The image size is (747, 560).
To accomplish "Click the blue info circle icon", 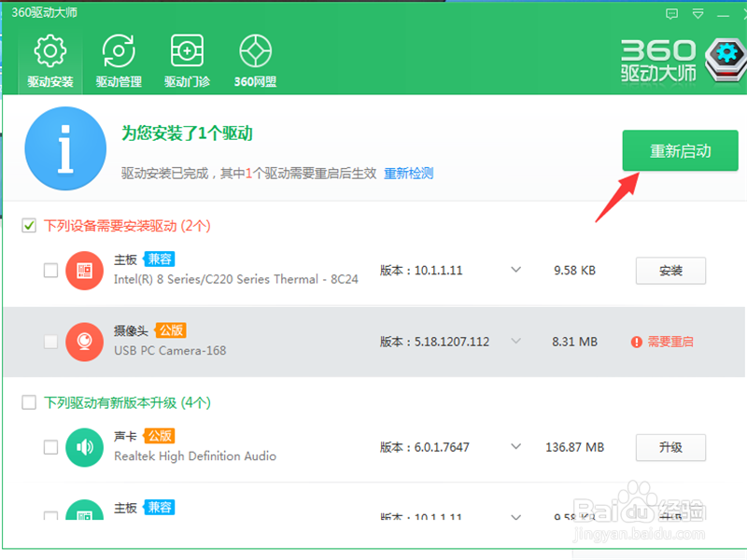I will [65, 148].
